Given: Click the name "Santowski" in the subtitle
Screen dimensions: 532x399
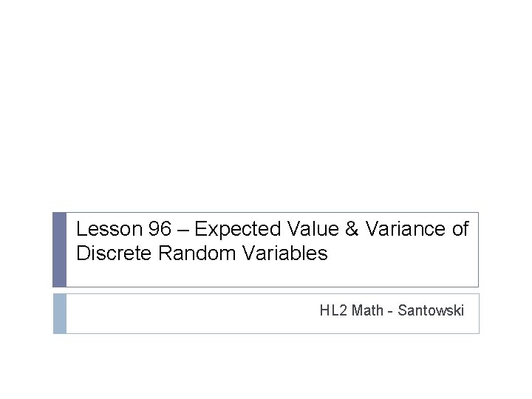Looking at the screenshot, I should pos(431,310).
